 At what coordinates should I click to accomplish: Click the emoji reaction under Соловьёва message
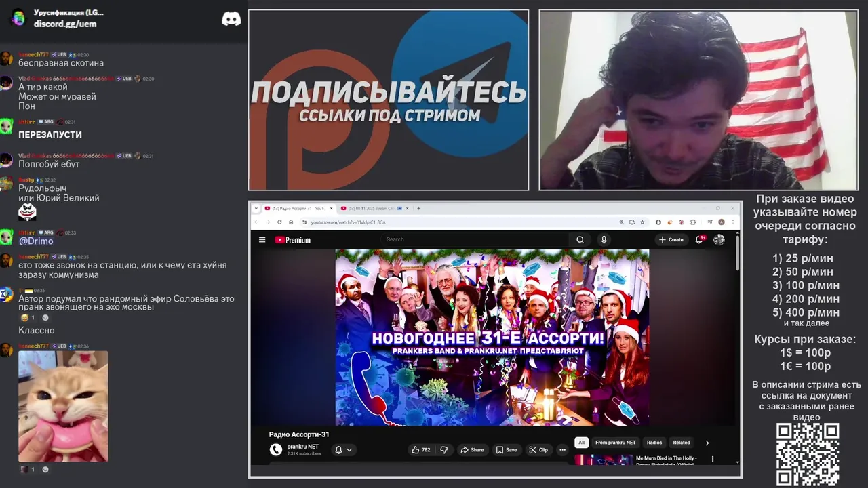28,317
